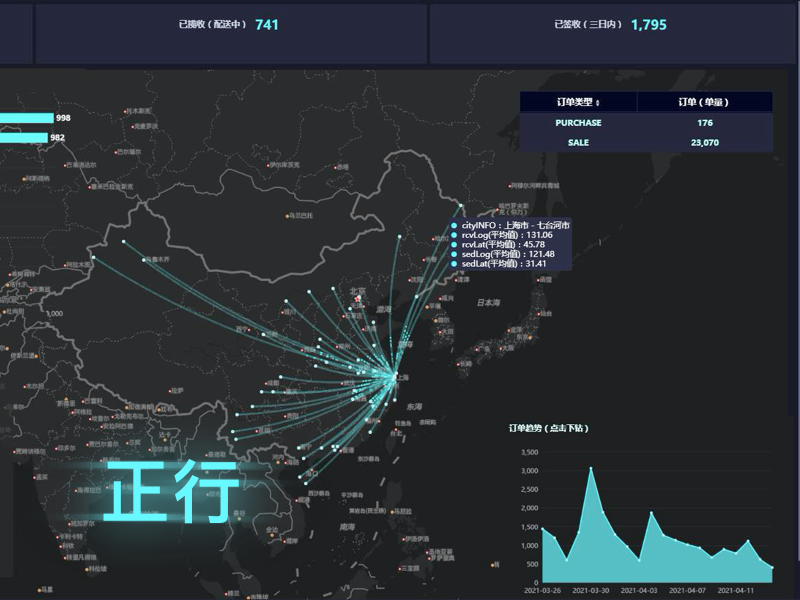800x600 pixels.
Task: Click Beijing's red star map marker
Action: click(358, 298)
